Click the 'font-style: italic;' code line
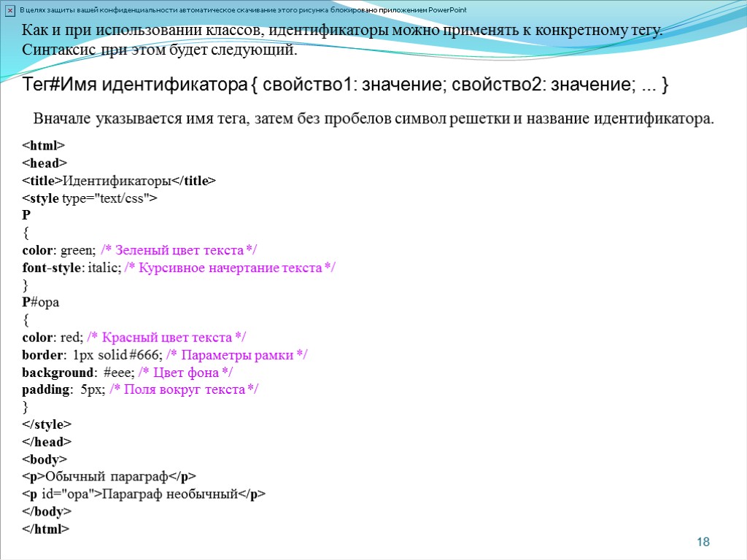Viewport: 747px width, 560px height. point(179,268)
